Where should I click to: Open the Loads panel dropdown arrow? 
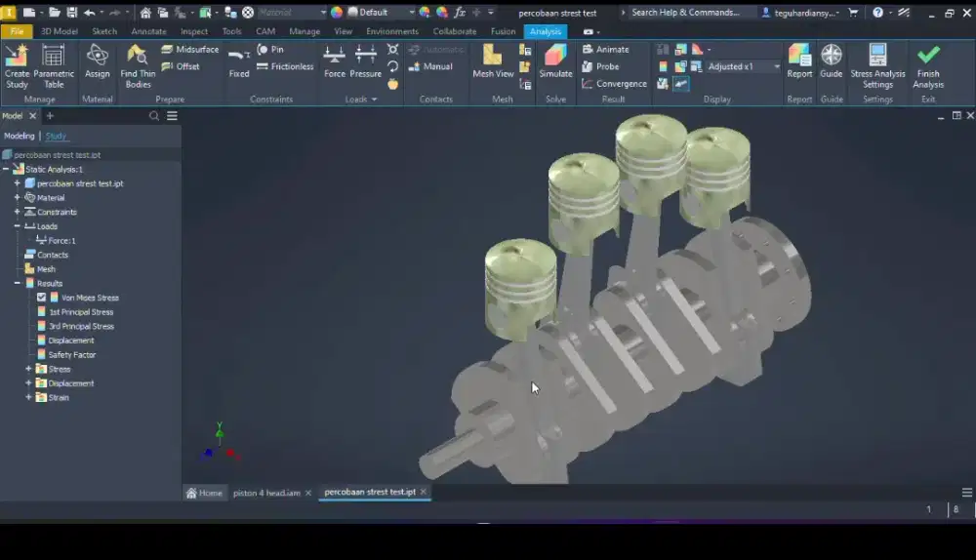pos(374,100)
